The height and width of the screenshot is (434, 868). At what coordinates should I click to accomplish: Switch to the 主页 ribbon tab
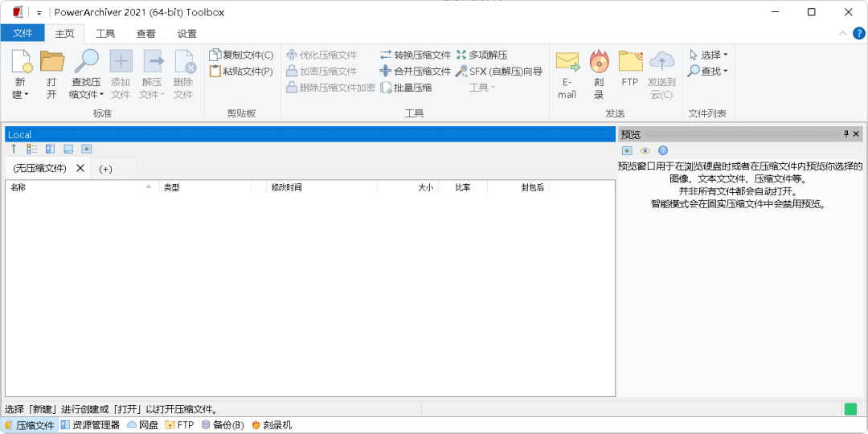point(65,33)
